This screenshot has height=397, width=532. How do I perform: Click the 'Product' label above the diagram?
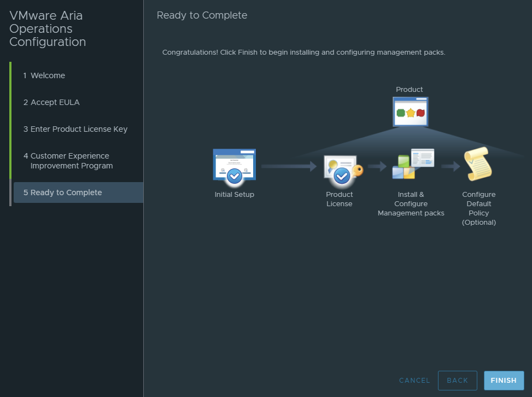coord(409,89)
